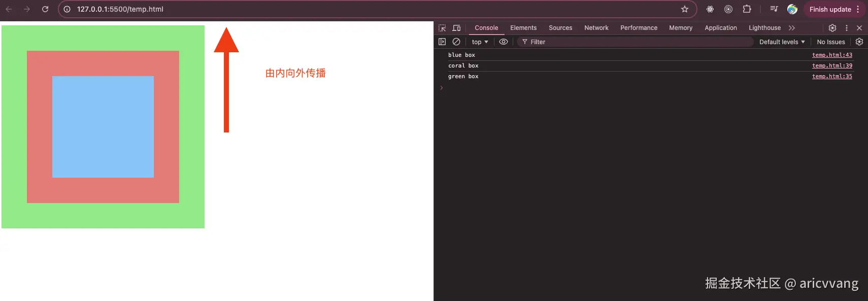Open the Lighthouse tab

coord(764,28)
